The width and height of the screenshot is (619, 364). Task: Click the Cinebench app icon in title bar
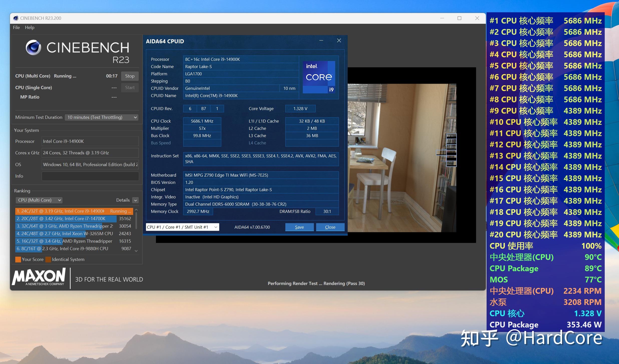16,18
